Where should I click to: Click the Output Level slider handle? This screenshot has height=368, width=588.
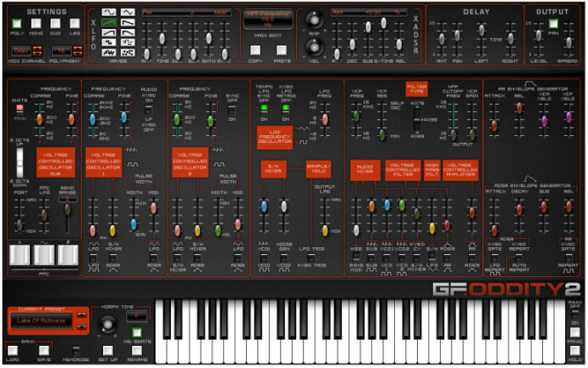tap(539, 35)
